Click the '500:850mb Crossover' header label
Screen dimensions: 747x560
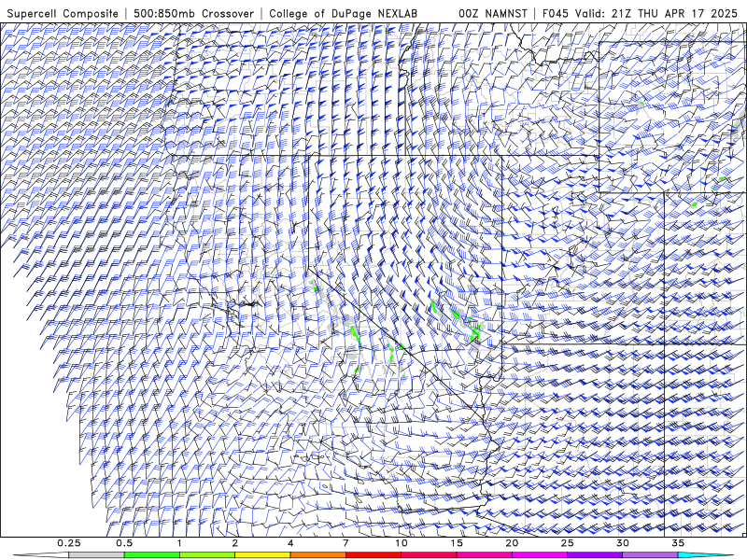point(194,13)
